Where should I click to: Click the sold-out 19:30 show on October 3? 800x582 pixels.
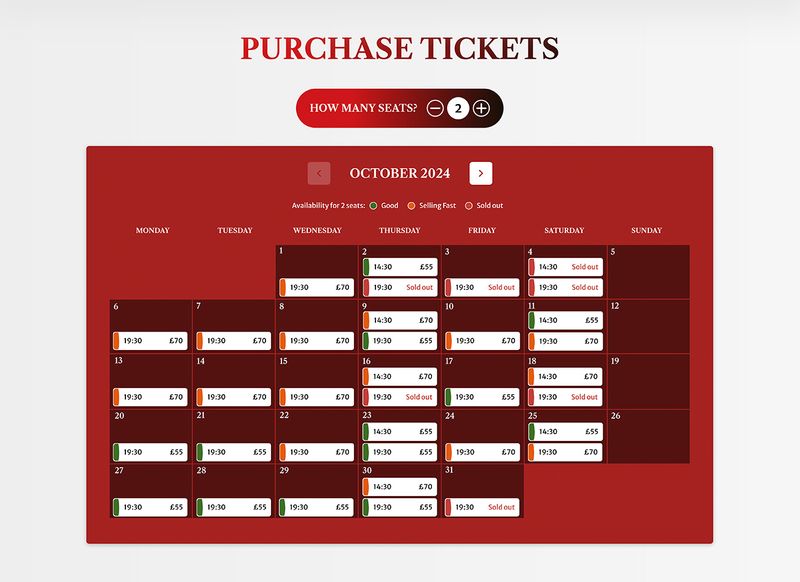pyautogui.click(x=482, y=287)
